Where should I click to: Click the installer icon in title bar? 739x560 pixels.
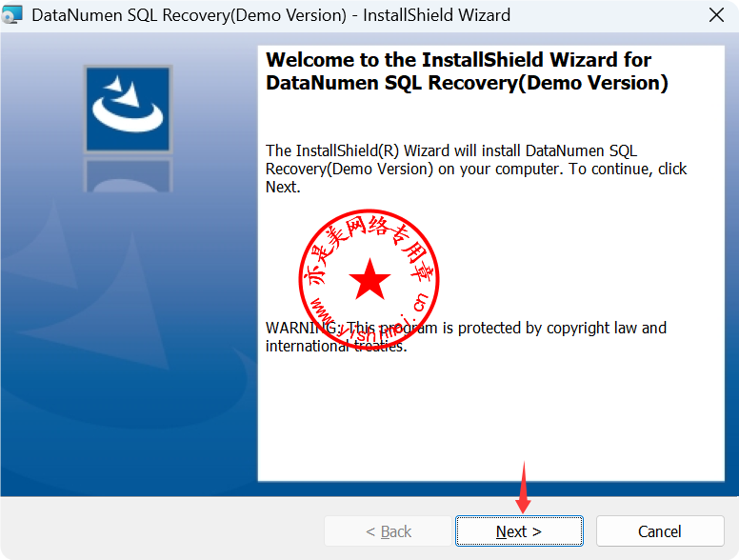(12, 15)
